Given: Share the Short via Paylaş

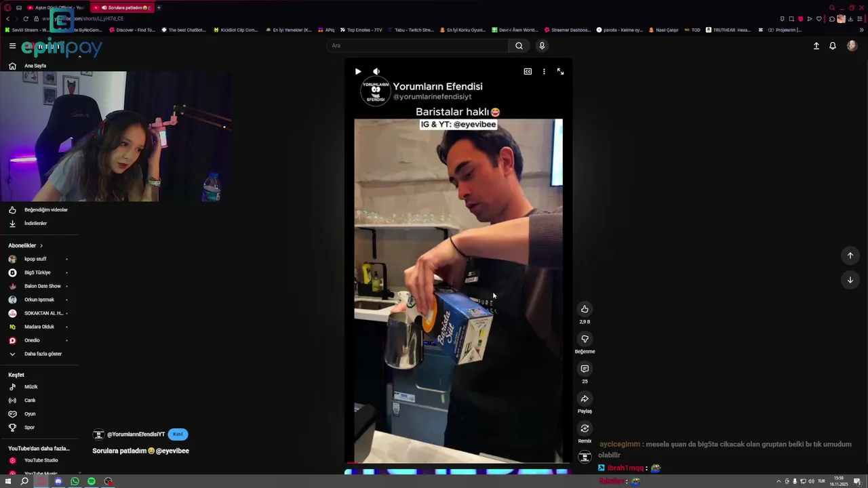Looking at the screenshot, I should coord(585,399).
